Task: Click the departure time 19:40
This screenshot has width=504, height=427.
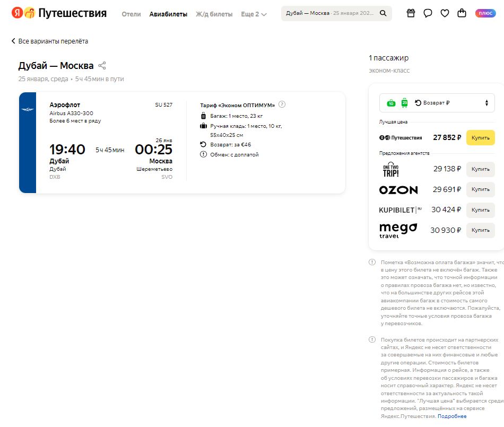Action: (x=67, y=150)
